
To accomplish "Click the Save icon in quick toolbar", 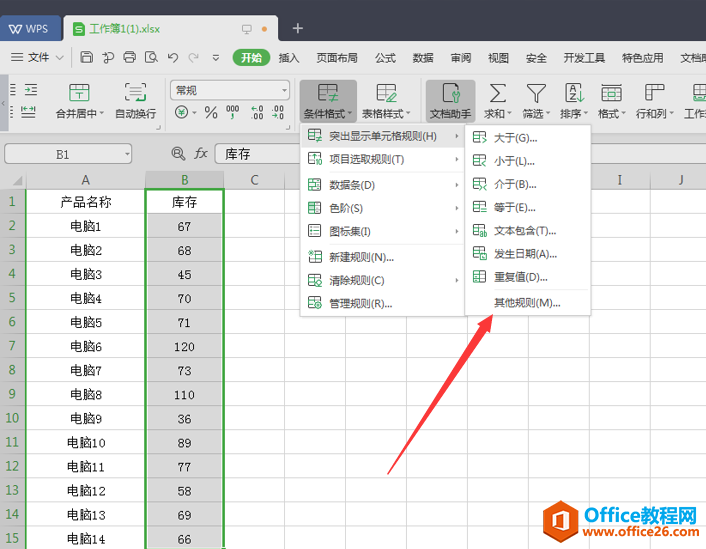I will click(x=86, y=57).
